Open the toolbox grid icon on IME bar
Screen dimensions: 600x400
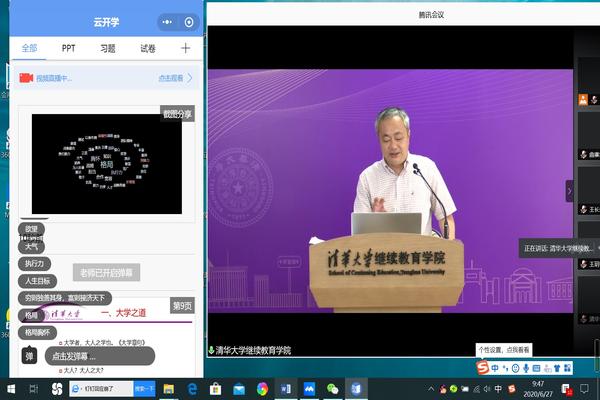[x=567, y=368]
